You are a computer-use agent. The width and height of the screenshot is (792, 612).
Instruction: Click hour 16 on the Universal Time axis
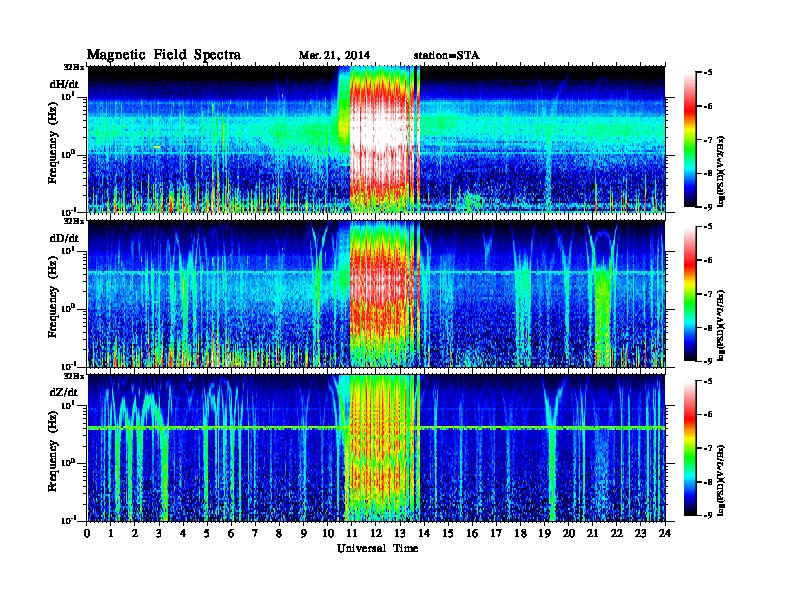pos(472,534)
